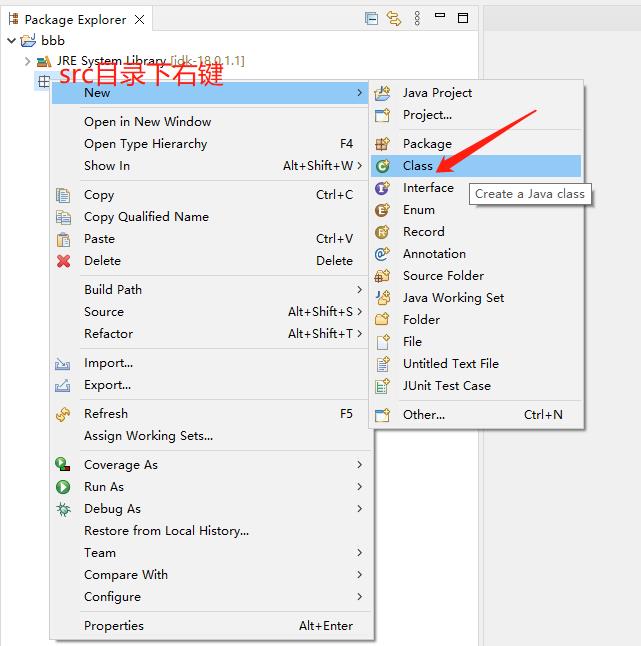Choose Open in New Window
Image resolution: width=641 pixels, height=646 pixels.
point(210,122)
